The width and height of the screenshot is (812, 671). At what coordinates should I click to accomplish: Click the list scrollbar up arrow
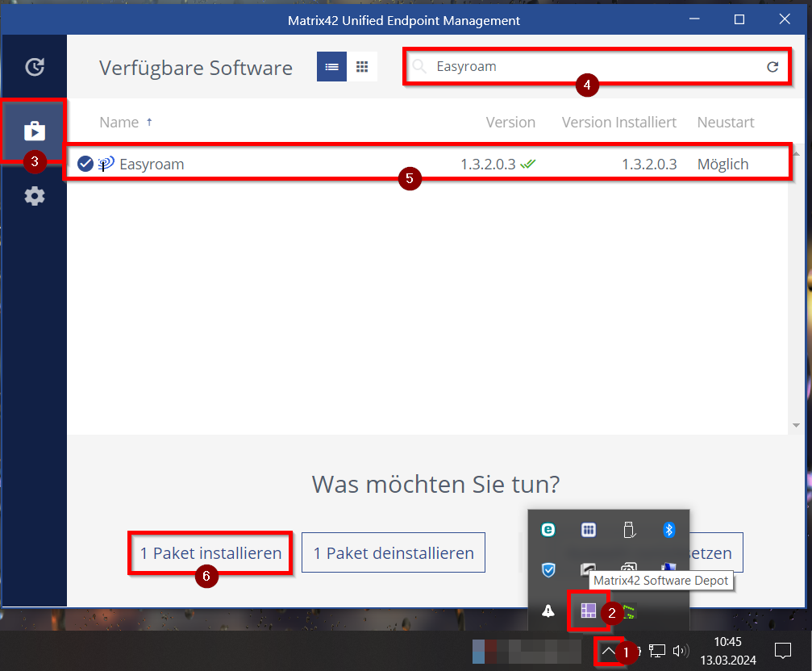(796, 154)
